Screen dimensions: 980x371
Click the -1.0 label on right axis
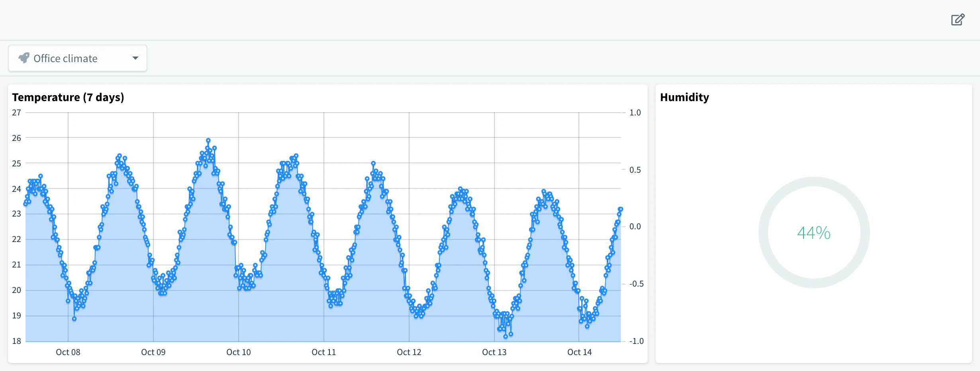point(637,341)
